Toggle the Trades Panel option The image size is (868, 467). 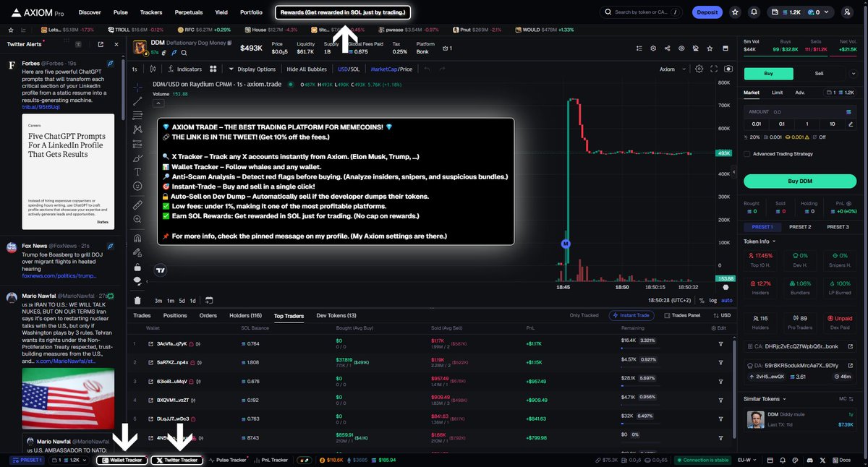tap(682, 315)
